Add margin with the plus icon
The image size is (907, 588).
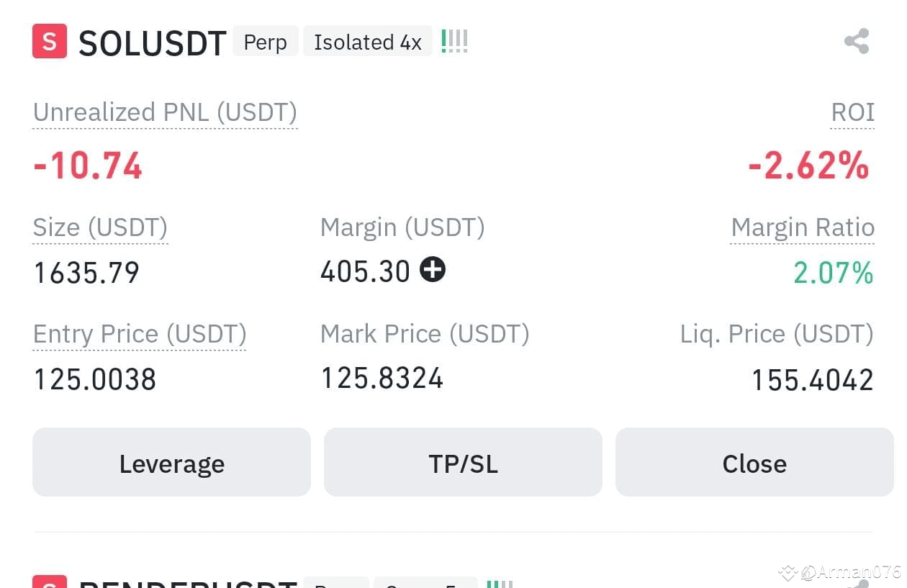(433, 270)
